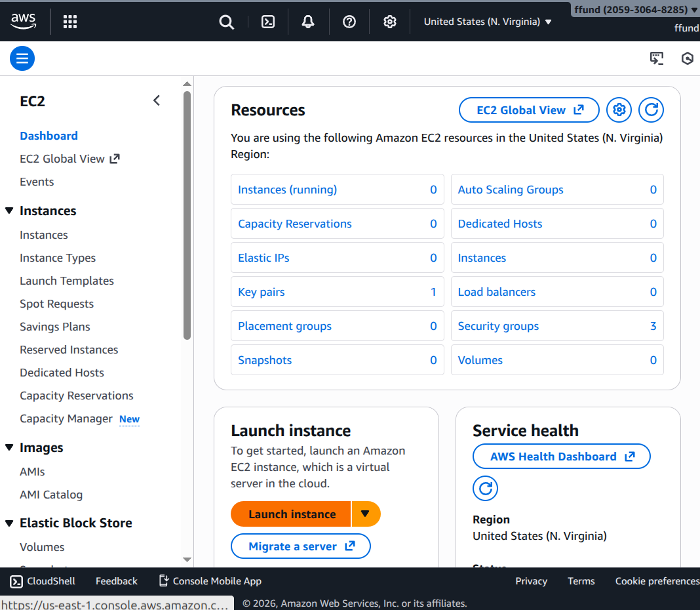The width and height of the screenshot is (700, 610).
Task: Open the Security groups resource link
Action: tap(498, 326)
